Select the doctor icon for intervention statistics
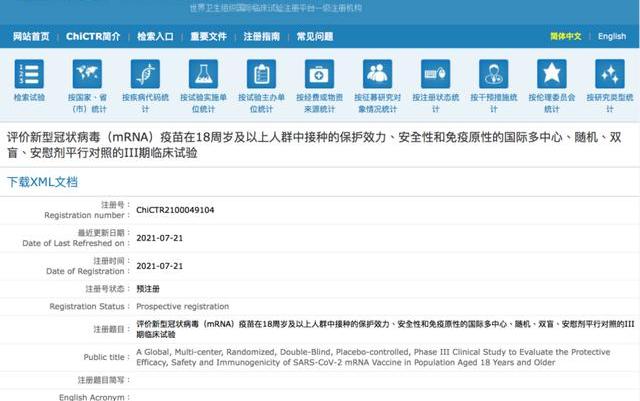Screen dimensions: 640x401 click(x=493, y=75)
